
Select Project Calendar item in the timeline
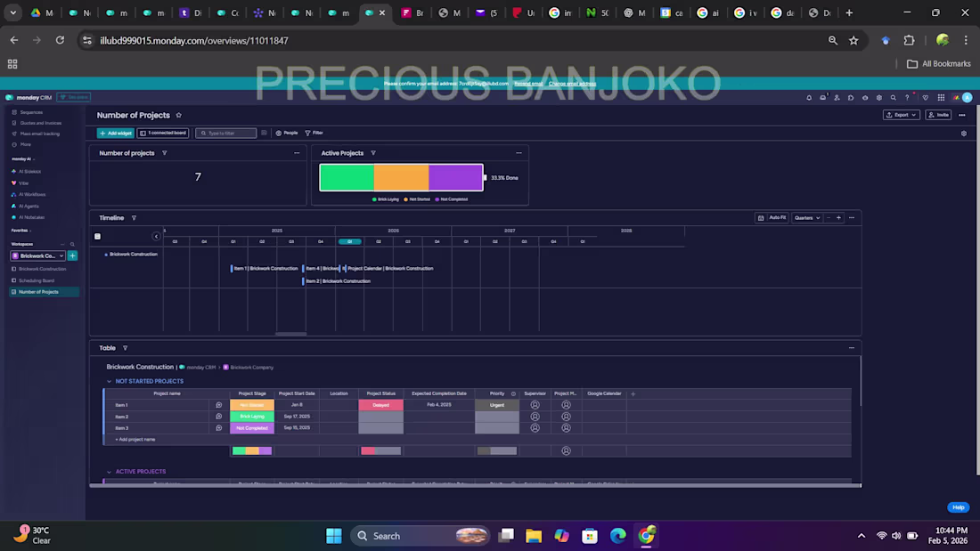coord(389,269)
